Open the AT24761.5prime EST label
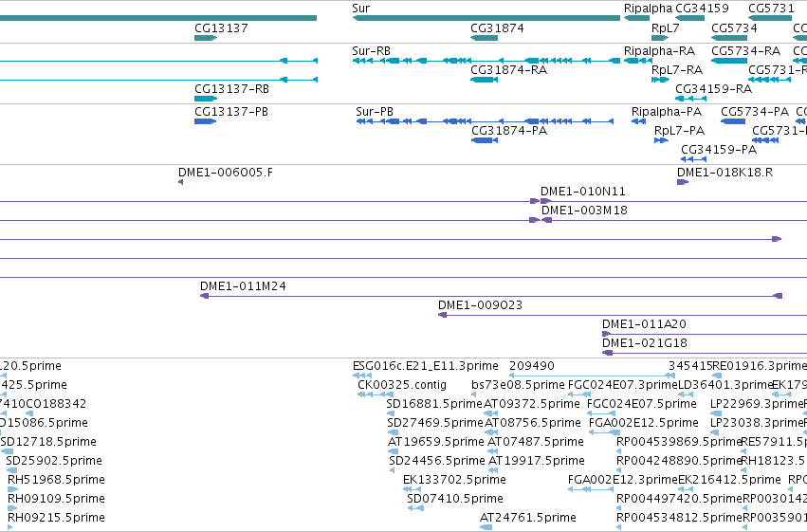This screenshot has height=532, width=807. pyautogui.click(x=528, y=518)
